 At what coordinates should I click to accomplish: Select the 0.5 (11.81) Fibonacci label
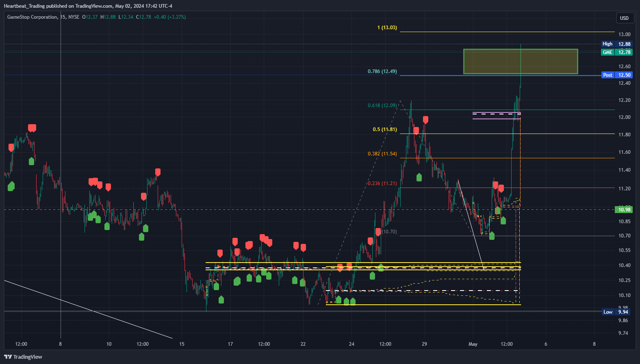tap(385, 129)
